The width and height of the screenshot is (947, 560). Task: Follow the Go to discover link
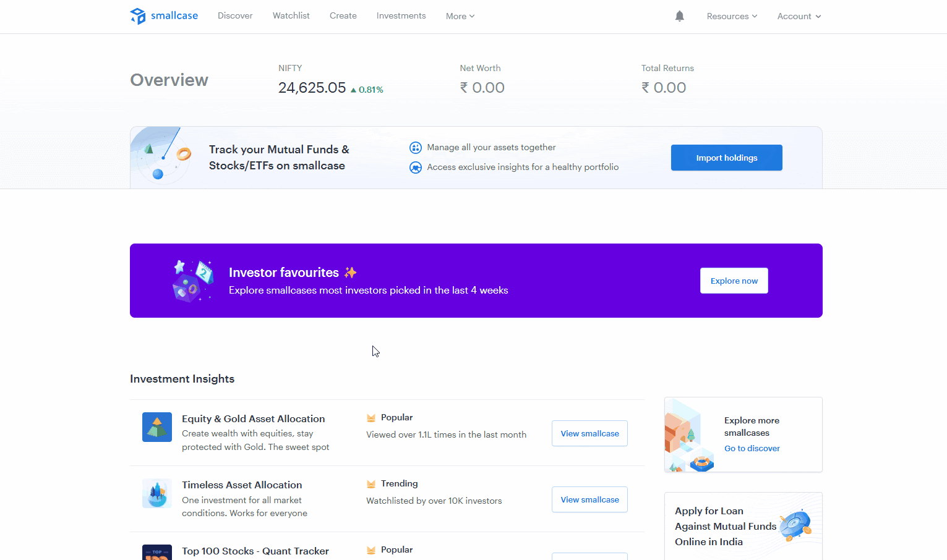click(x=752, y=448)
